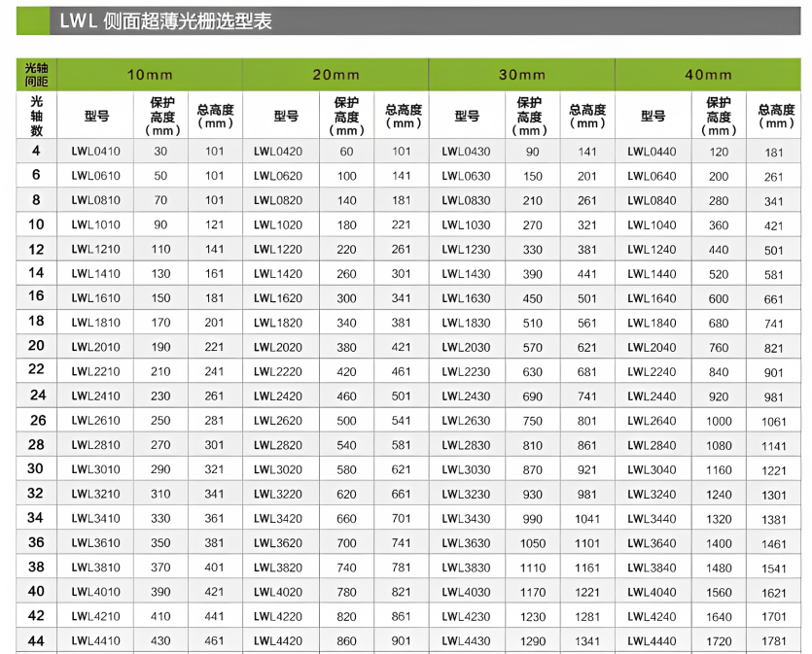Click the 光轴数 header cell
This screenshot has height=654, width=812.
click(x=36, y=116)
